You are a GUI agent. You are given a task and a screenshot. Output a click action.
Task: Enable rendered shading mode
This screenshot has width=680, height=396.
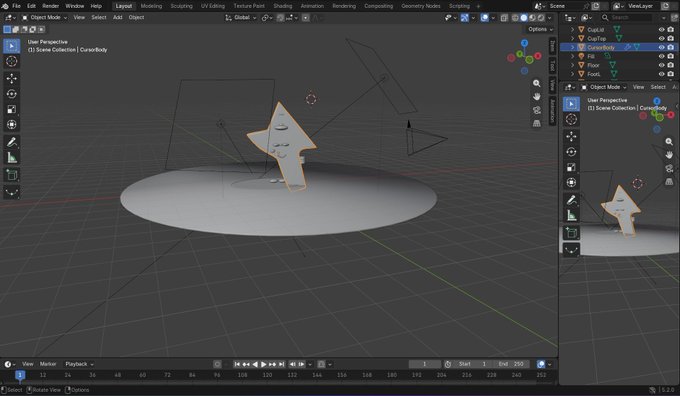click(x=541, y=18)
